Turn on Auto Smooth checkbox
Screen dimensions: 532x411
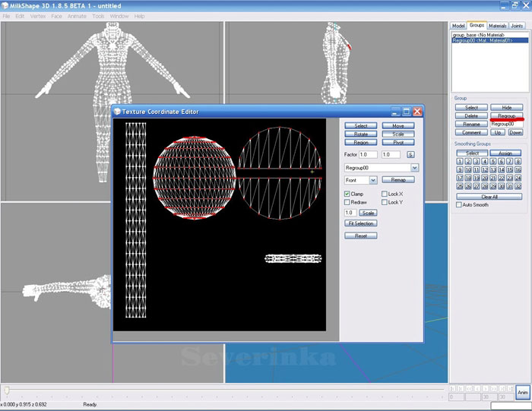[458, 204]
